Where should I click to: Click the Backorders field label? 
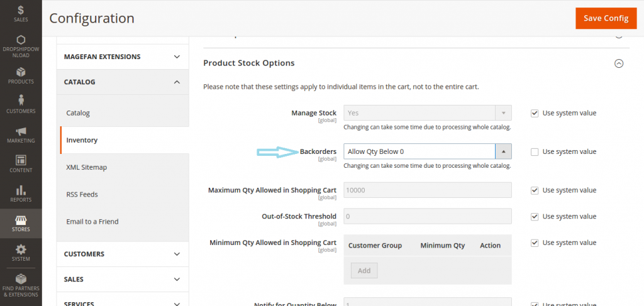318,151
